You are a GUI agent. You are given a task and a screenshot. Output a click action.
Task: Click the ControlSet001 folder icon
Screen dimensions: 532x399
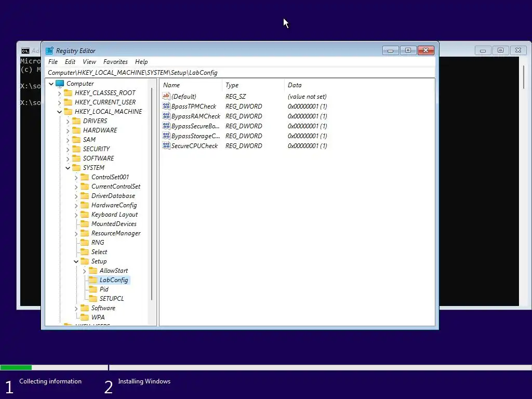(x=85, y=177)
